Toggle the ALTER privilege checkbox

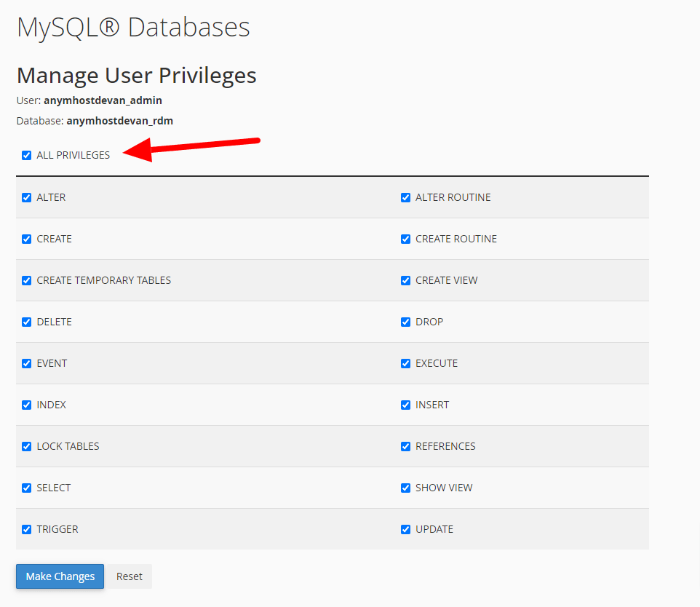pos(27,197)
